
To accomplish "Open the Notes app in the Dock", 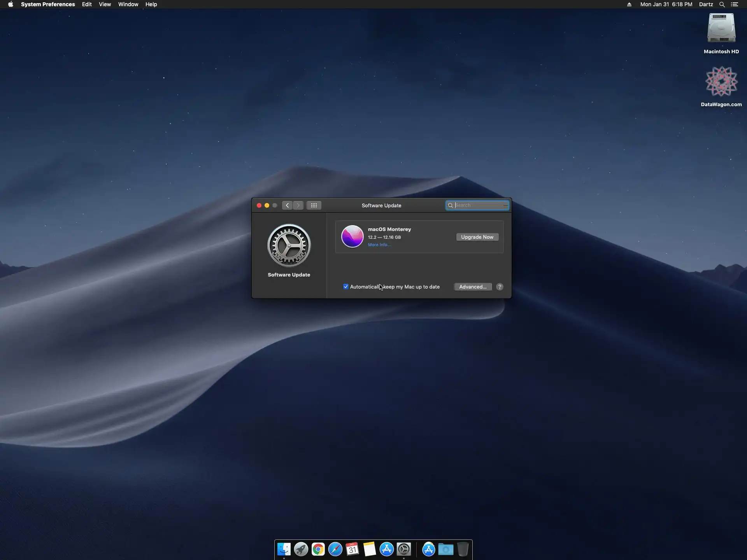I will pos(369,549).
